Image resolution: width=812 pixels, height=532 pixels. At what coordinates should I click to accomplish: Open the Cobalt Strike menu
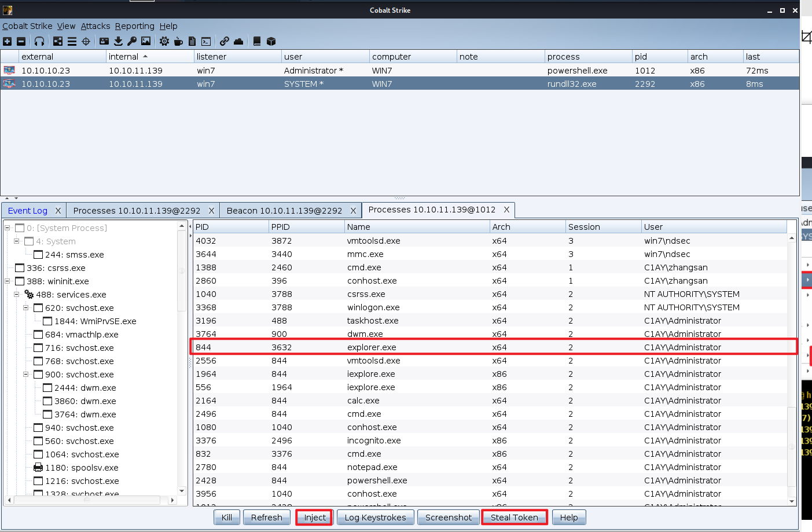click(27, 26)
